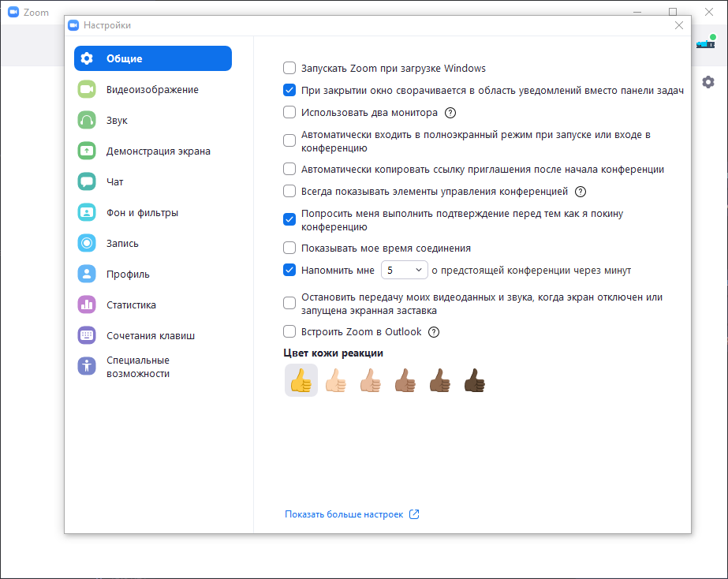
Task: Click the Фон и фильтры portrait icon
Action: click(87, 213)
